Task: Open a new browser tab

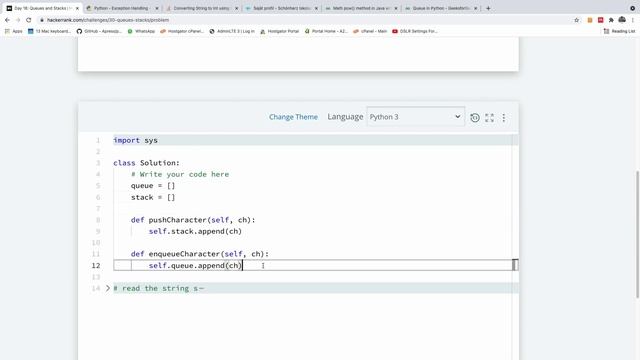Action: point(488,8)
